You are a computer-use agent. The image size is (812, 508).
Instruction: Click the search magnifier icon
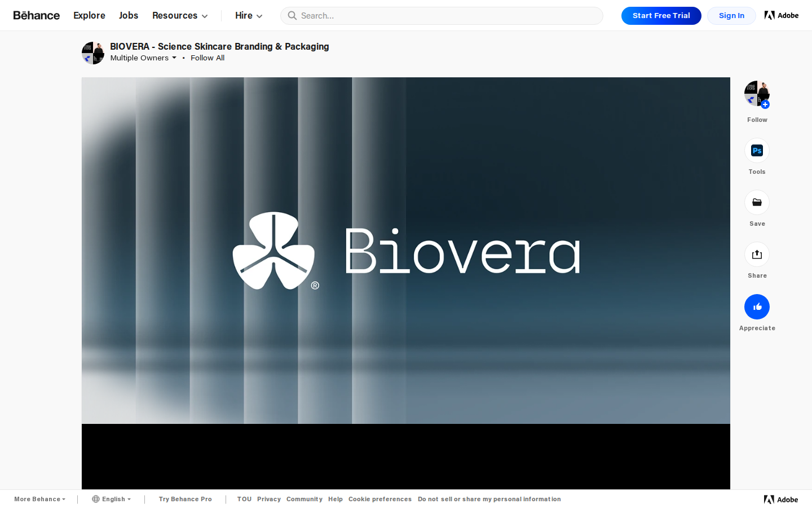[292, 15]
